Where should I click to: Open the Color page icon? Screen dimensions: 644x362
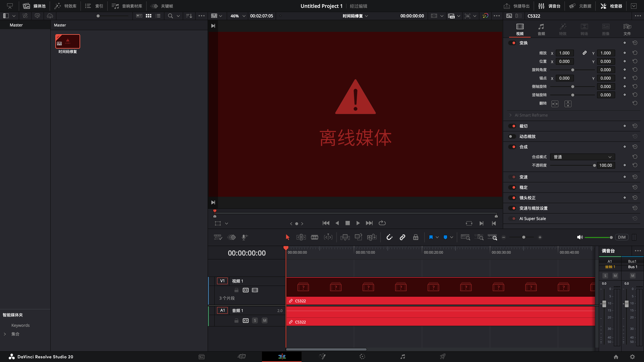coord(362,356)
